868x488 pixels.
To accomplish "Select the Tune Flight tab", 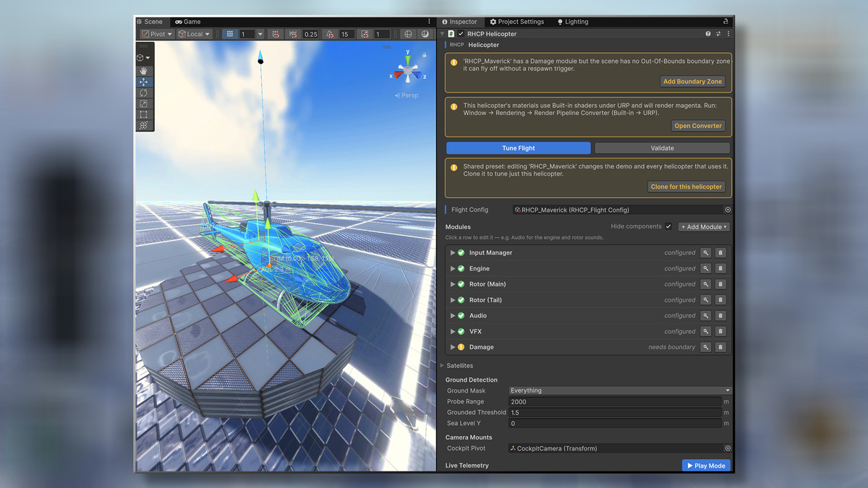I will pyautogui.click(x=519, y=148).
